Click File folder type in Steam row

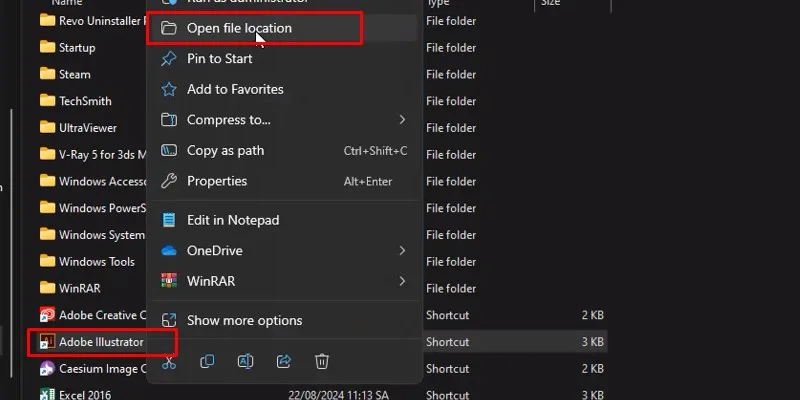[x=451, y=74]
